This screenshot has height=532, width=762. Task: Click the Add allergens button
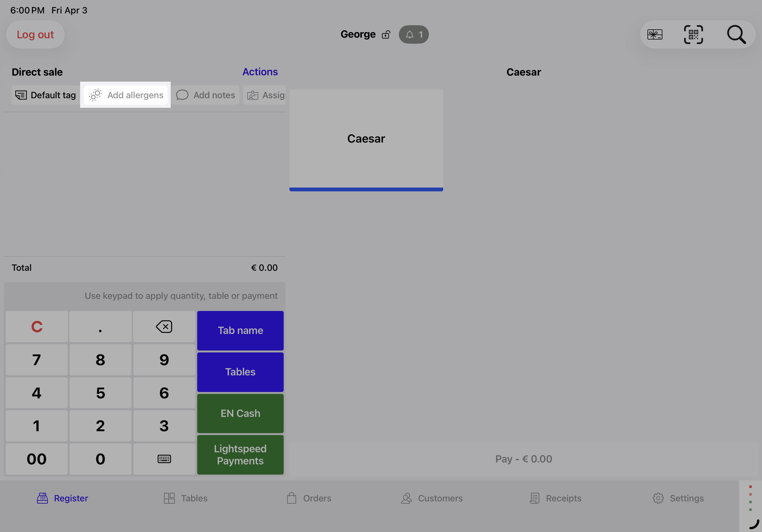pyautogui.click(x=126, y=95)
